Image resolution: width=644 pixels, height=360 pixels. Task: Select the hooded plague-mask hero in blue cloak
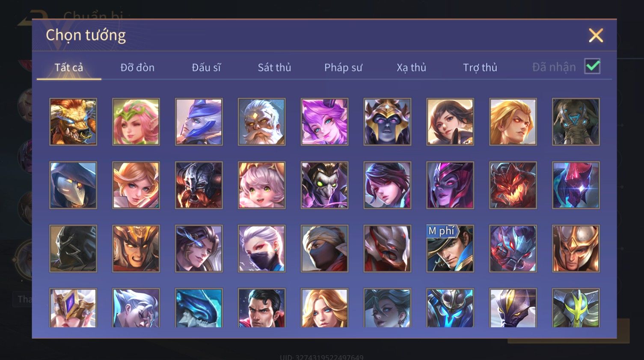point(73,185)
